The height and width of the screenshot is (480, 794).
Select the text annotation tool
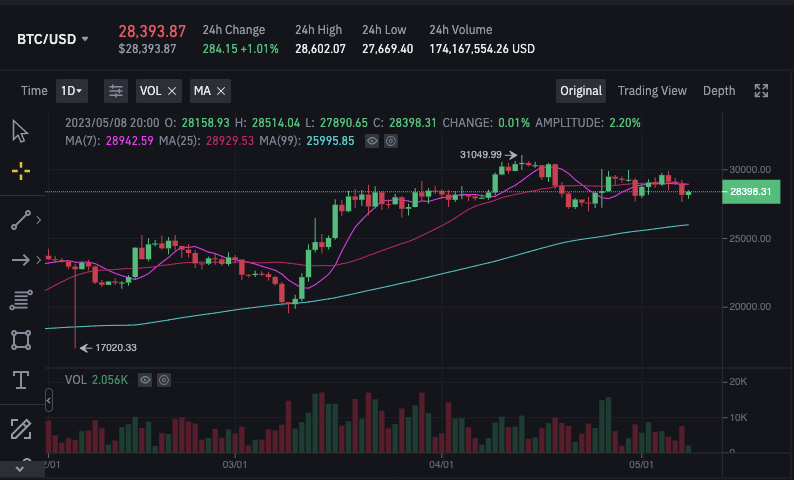tap(20, 380)
